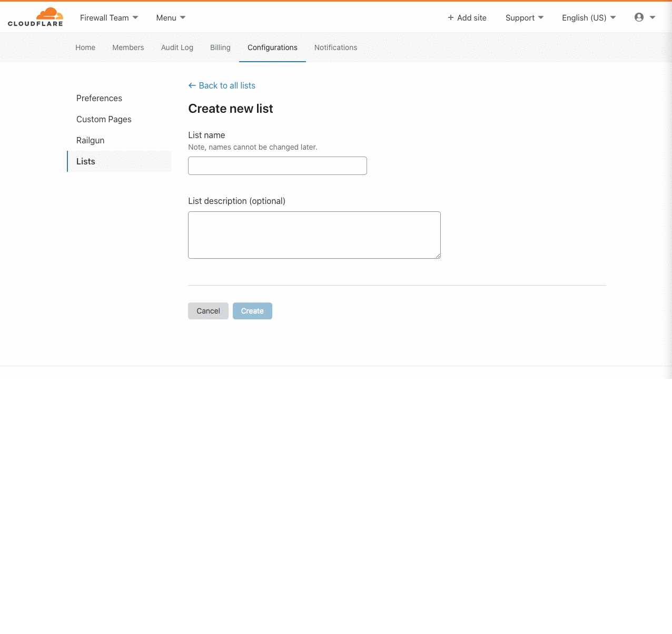
Task: Click the List description (optional) label
Action: (x=236, y=201)
